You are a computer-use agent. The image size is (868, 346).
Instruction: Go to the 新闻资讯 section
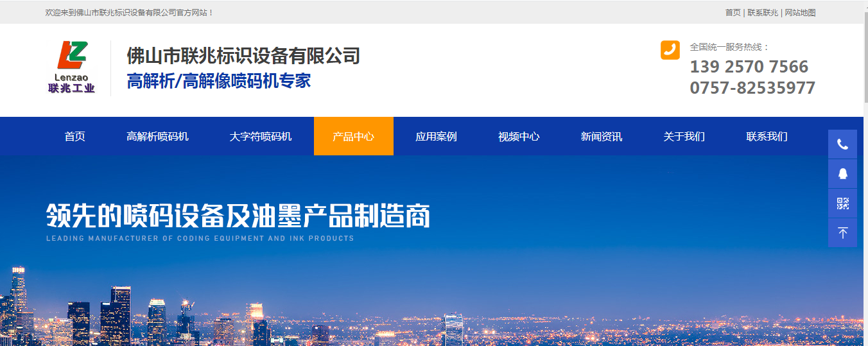[601, 136]
